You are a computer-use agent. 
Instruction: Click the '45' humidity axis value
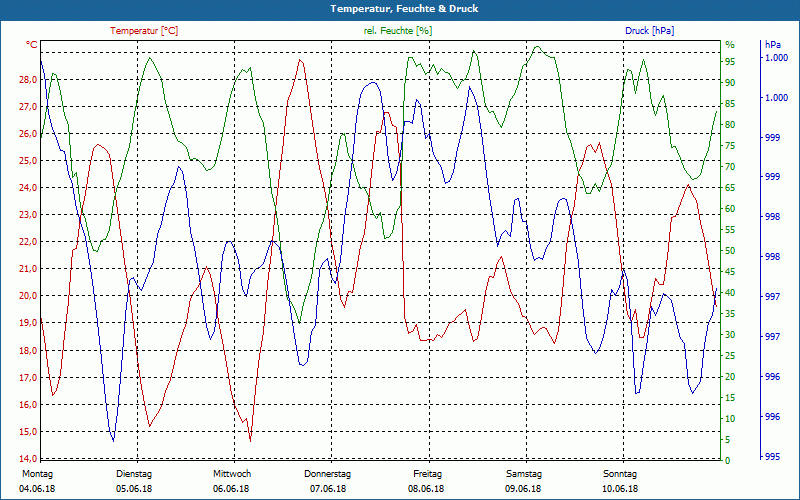(x=730, y=271)
